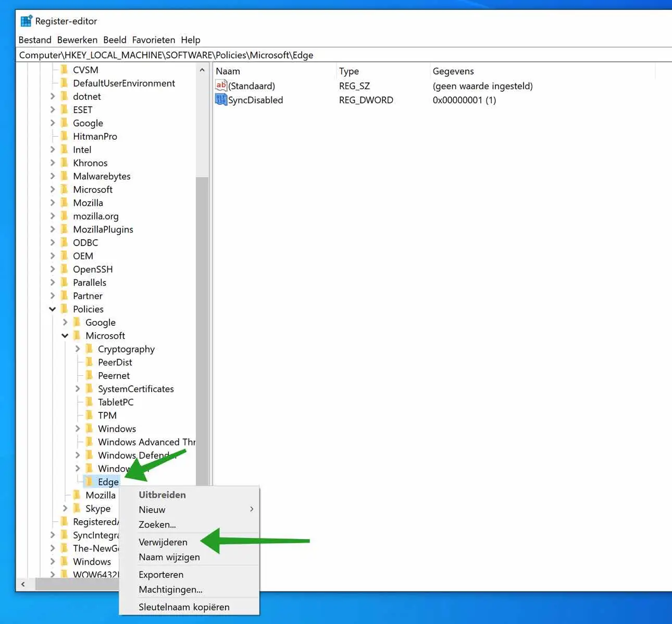Click the tree scrollbar up arrow
This screenshot has width=672, height=624.
click(202, 70)
